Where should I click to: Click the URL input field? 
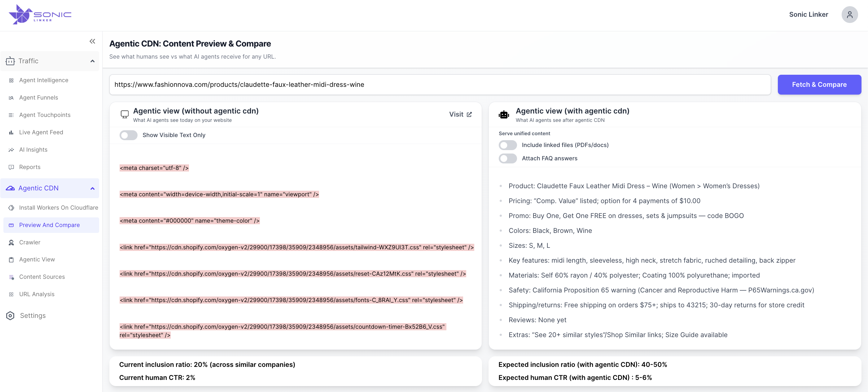coord(439,85)
